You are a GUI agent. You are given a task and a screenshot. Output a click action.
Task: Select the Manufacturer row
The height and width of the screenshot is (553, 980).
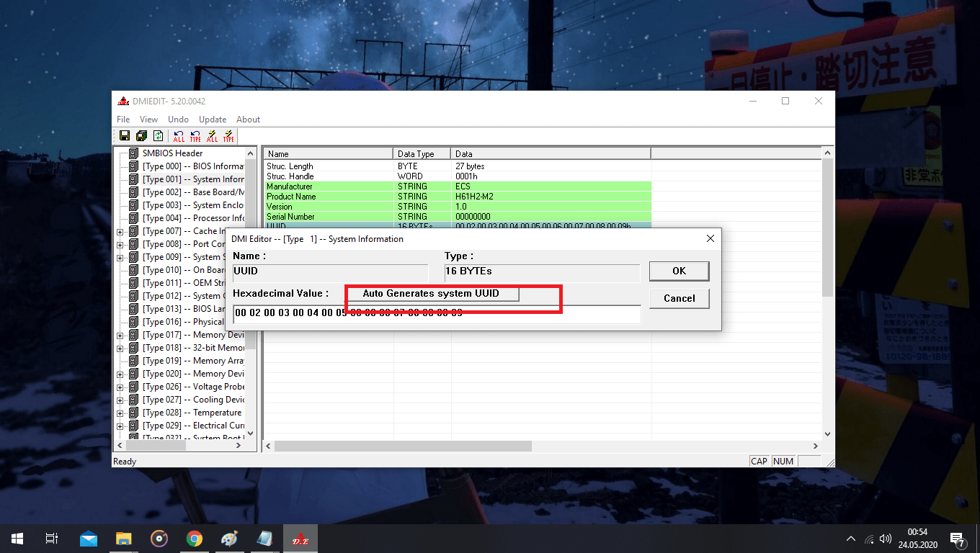pyautogui.click(x=457, y=186)
